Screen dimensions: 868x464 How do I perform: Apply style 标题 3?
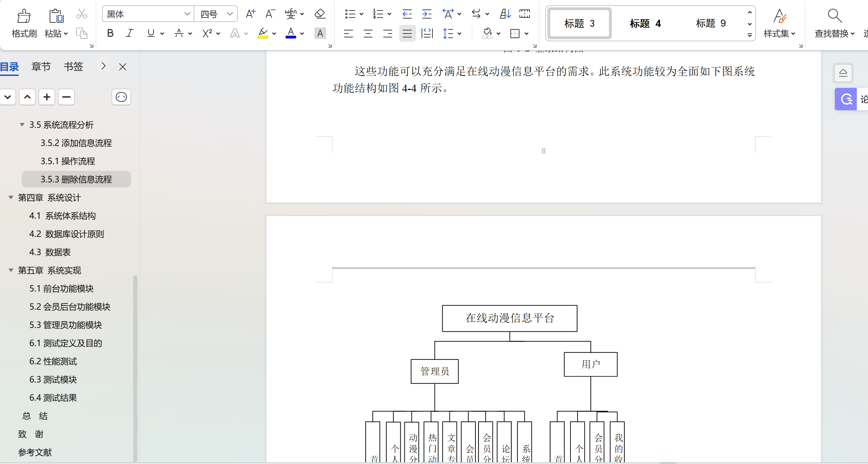point(580,23)
